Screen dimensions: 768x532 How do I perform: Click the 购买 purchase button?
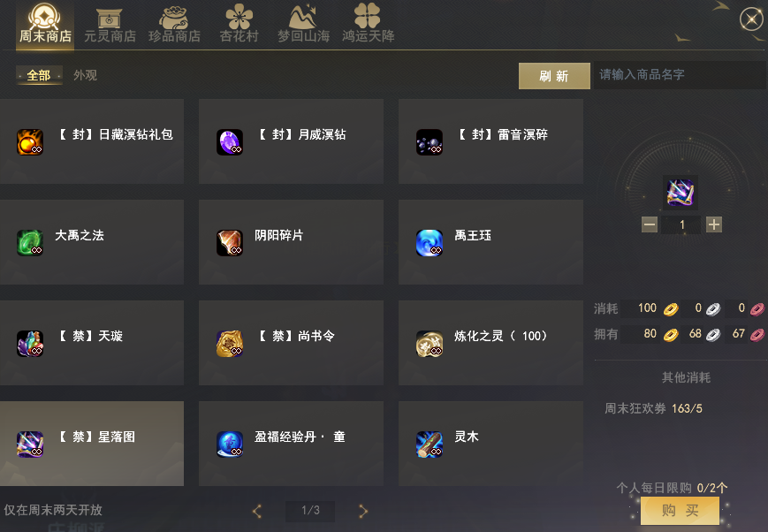click(680, 511)
